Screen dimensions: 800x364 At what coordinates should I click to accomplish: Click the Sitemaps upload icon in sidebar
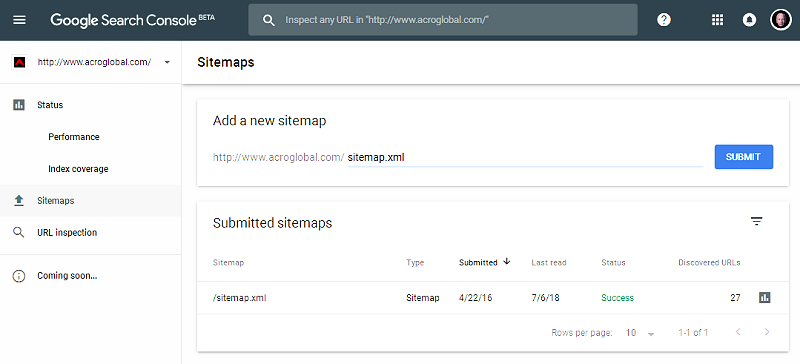coord(19,201)
